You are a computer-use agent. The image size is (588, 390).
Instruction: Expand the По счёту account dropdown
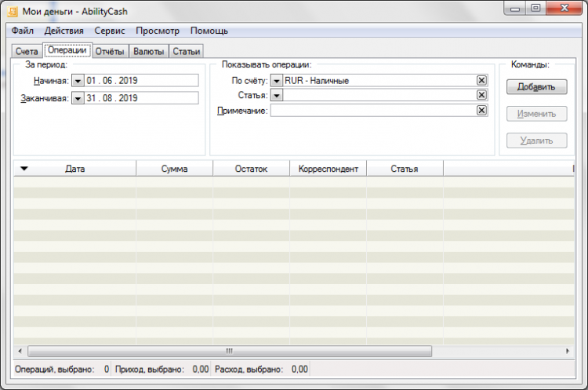(x=276, y=81)
